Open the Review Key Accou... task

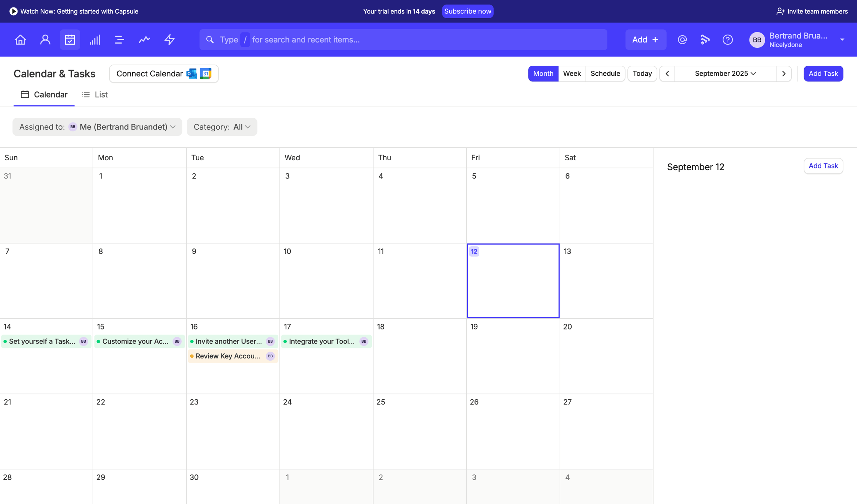[x=233, y=356]
